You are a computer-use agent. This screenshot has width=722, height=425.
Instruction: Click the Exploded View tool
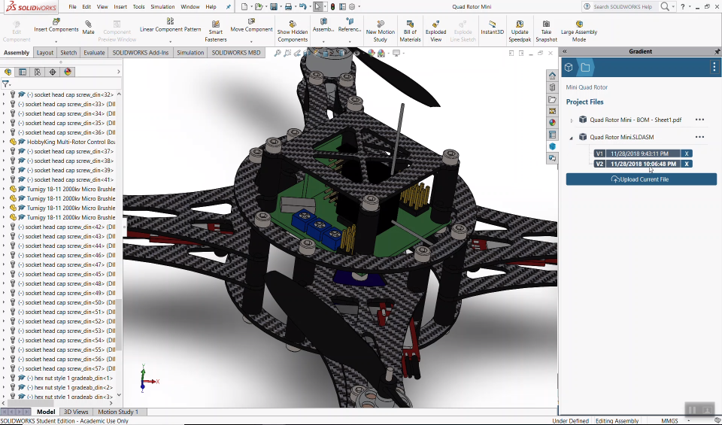click(x=436, y=31)
